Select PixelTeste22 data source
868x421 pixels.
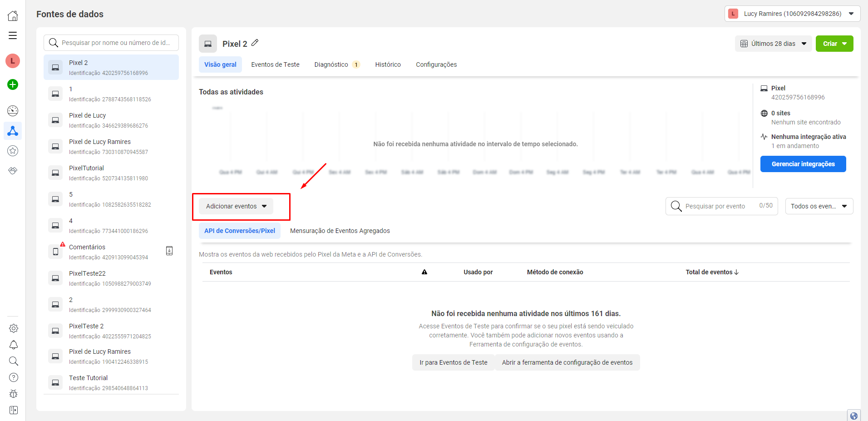(111, 278)
